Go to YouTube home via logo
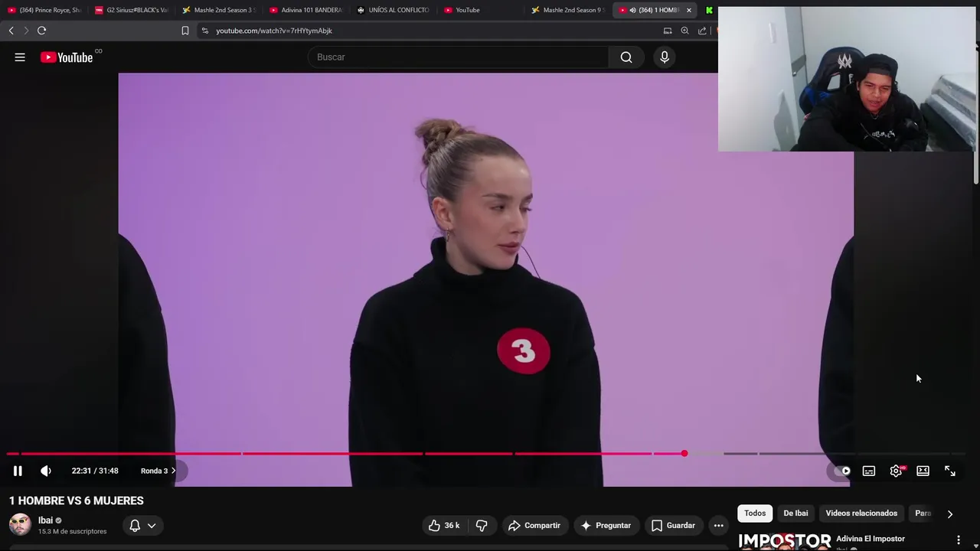This screenshot has height=551, width=980. pyautogui.click(x=67, y=57)
